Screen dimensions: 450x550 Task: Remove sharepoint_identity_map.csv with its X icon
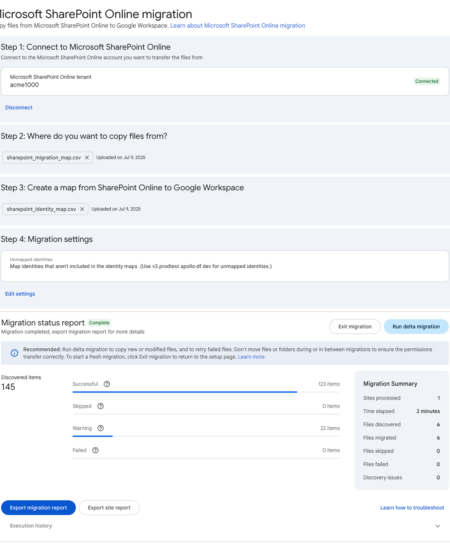click(x=82, y=209)
